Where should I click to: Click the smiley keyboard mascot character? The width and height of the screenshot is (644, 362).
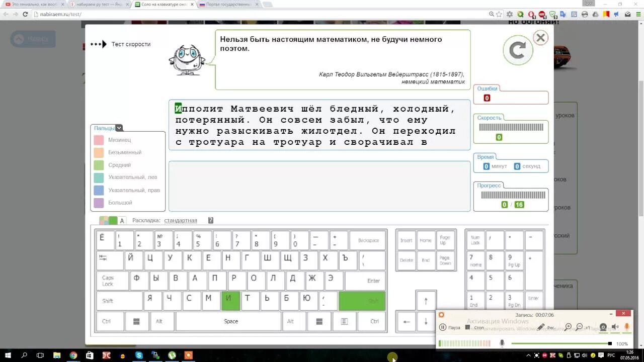click(x=187, y=60)
